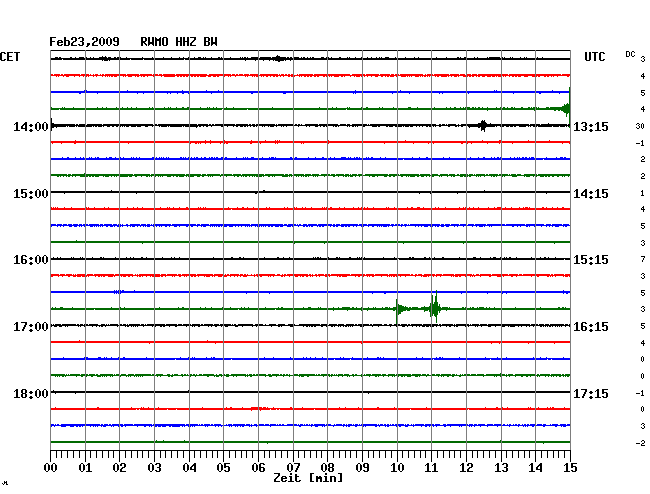The image size is (650, 494).
Task: Click minute tick label 12
Action: pos(466,468)
